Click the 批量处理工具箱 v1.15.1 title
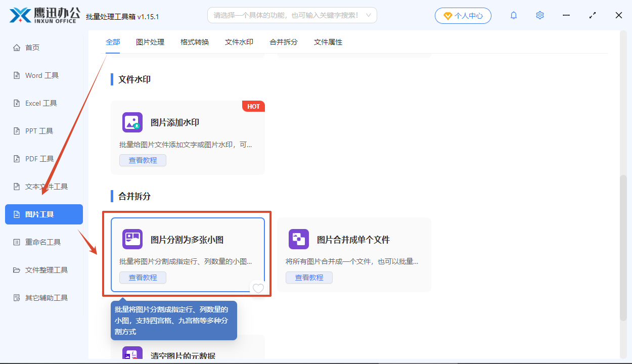 (x=122, y=17)
